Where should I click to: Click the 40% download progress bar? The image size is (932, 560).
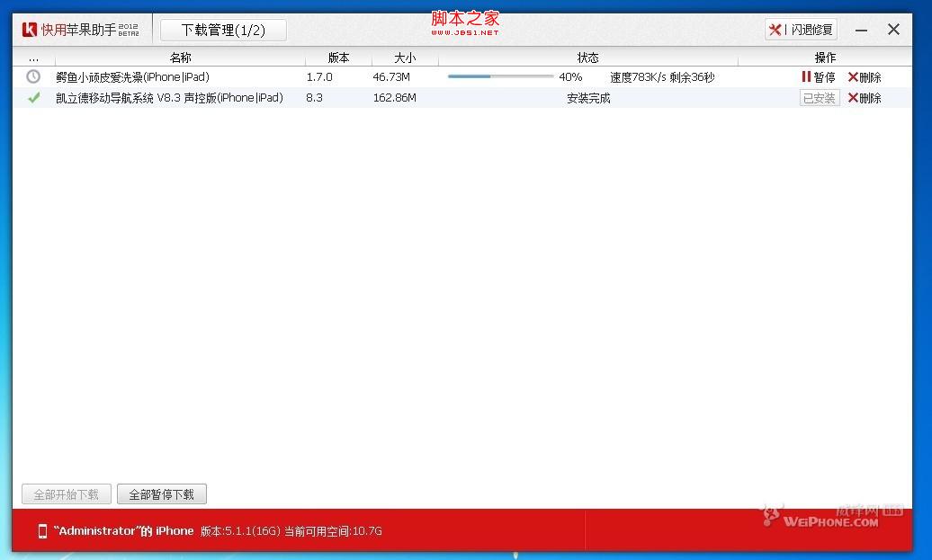[500, 76]
